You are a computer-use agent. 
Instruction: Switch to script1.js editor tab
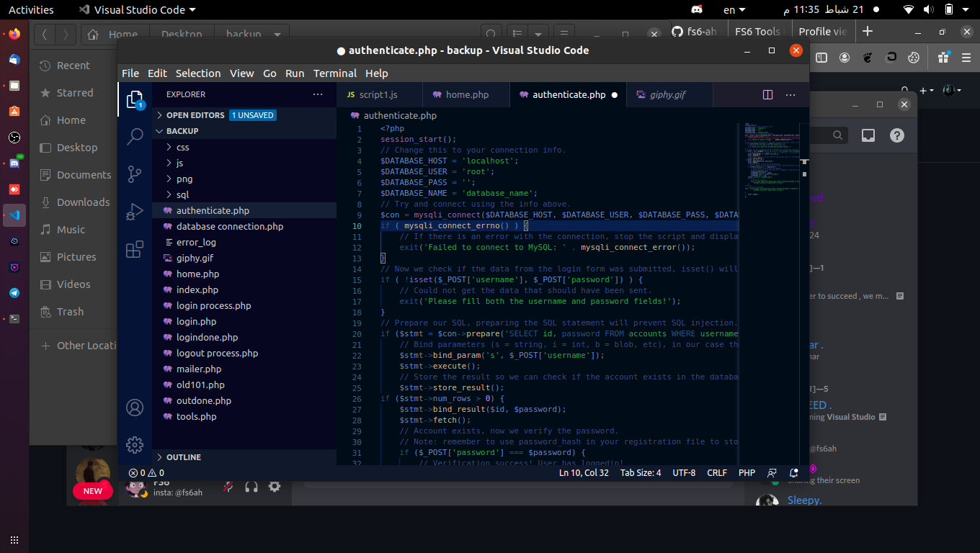coord(379,95)
